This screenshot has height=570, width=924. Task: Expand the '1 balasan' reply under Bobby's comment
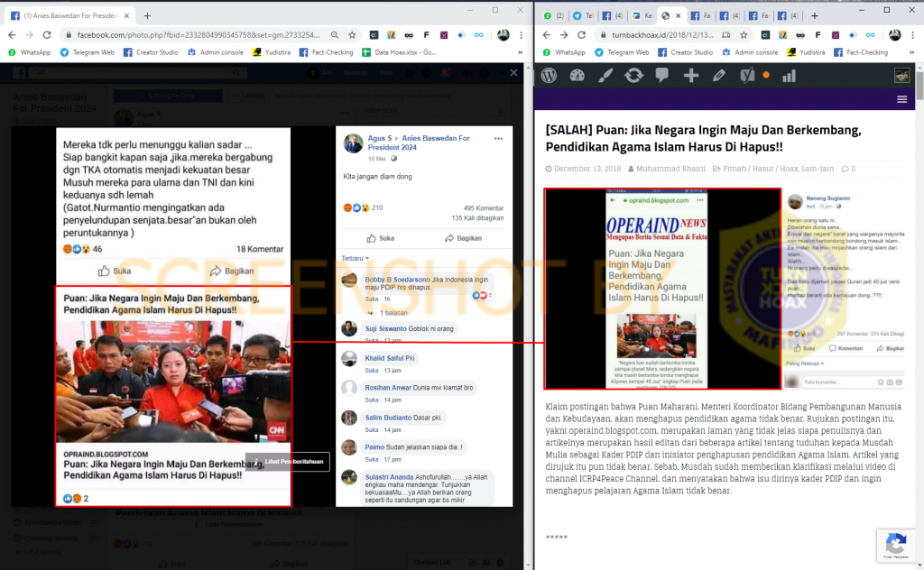pos(393,313)
